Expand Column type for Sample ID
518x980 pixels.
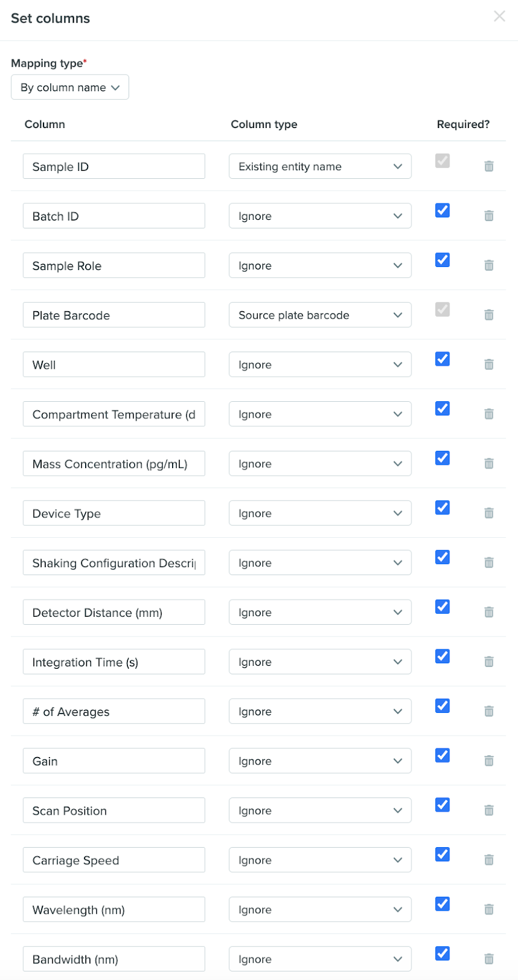[x=320, y=167]
